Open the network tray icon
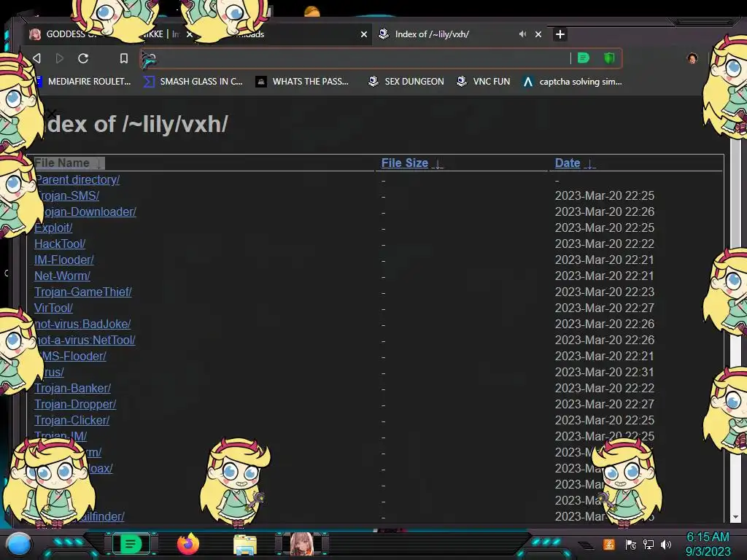The image size is (747, 560). 649,545
